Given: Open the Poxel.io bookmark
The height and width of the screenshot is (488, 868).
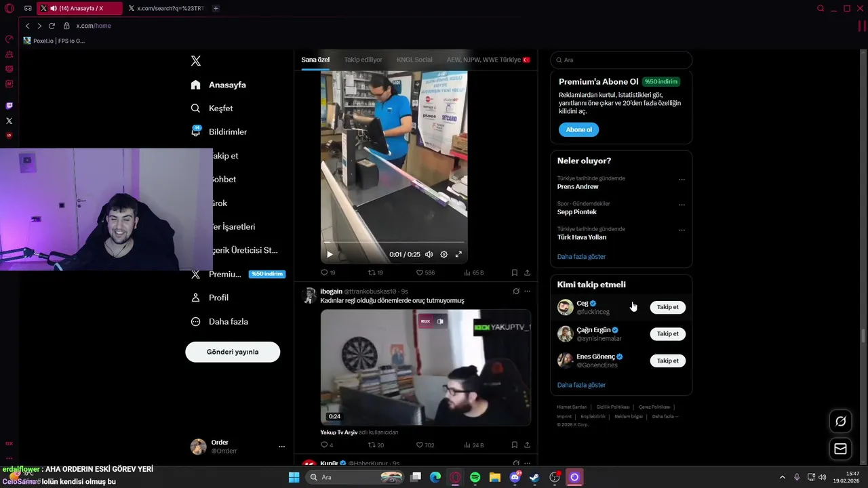Looking at the screenshot, I should click(x=54, y=41).
